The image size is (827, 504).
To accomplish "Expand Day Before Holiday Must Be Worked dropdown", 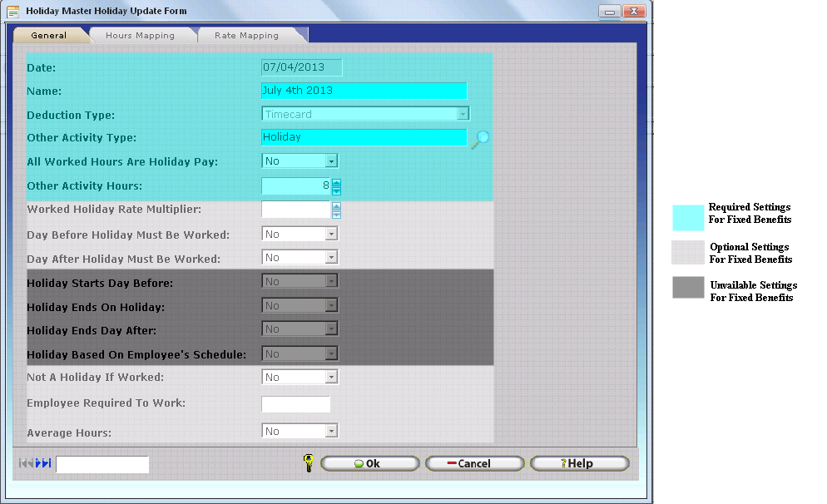I will [331, 235].
